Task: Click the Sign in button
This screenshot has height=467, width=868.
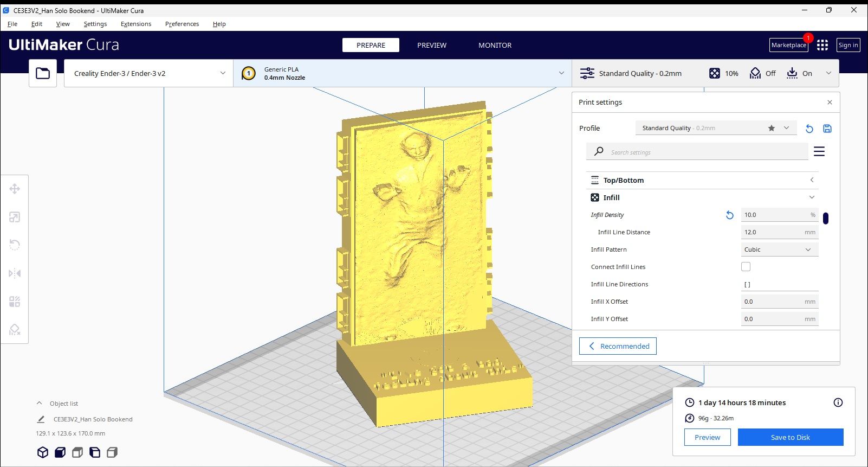Action: (x=848, y=45)
